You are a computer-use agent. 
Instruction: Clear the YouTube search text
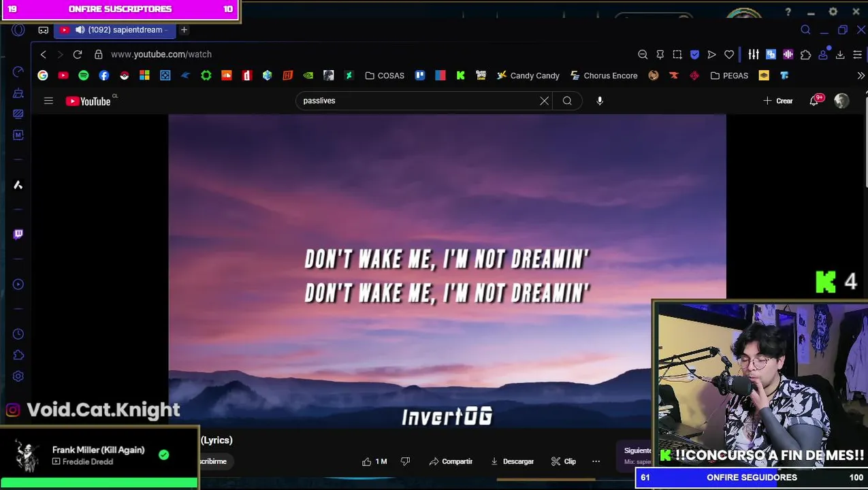click(x=545, y=101)
